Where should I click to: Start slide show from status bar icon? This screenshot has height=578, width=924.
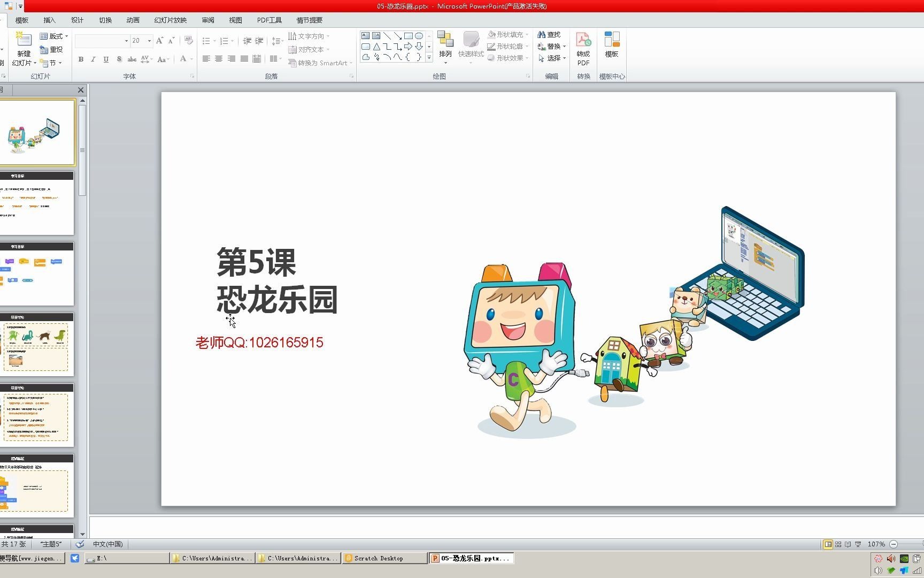click(x=858, y=544)
